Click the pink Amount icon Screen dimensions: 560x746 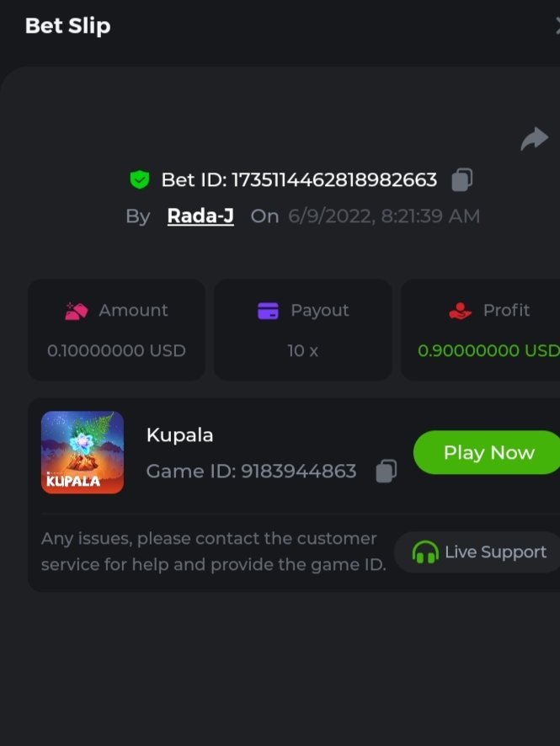77,311
